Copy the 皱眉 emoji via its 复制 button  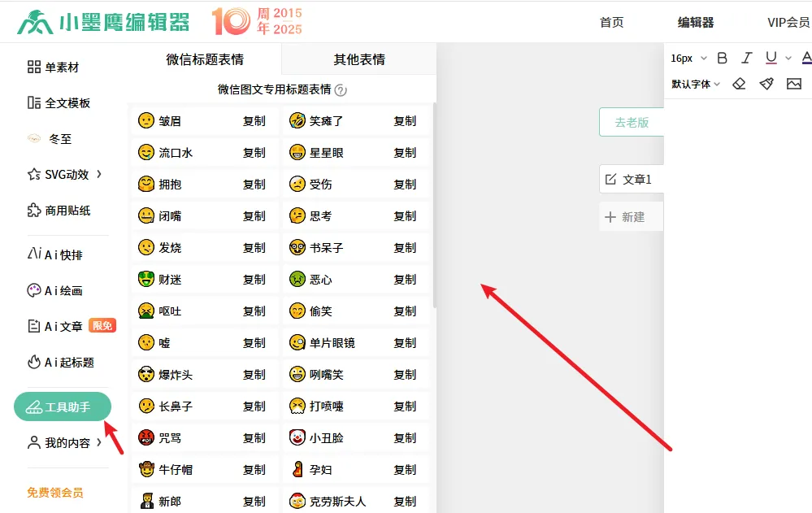pos(254,120)
